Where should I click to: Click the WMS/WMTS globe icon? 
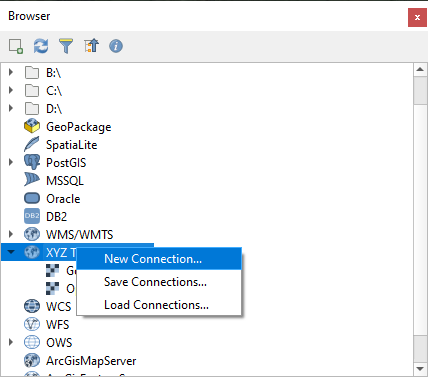[32, 234]
